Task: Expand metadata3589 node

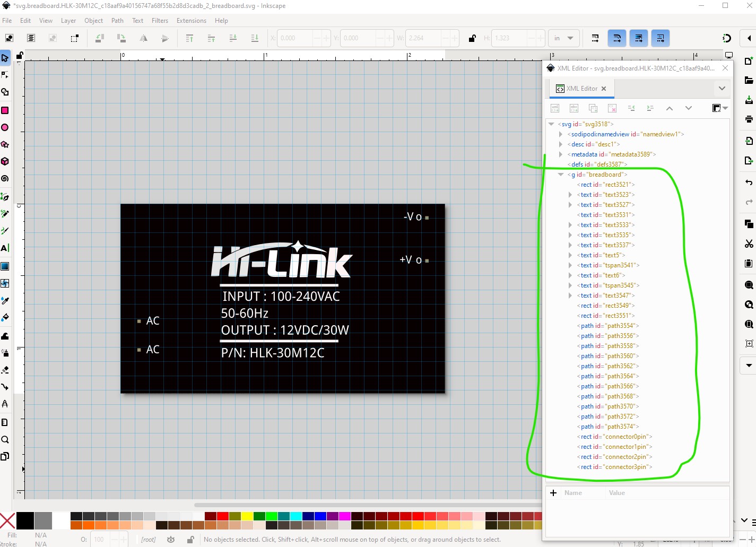Action: tap(561, 154)
